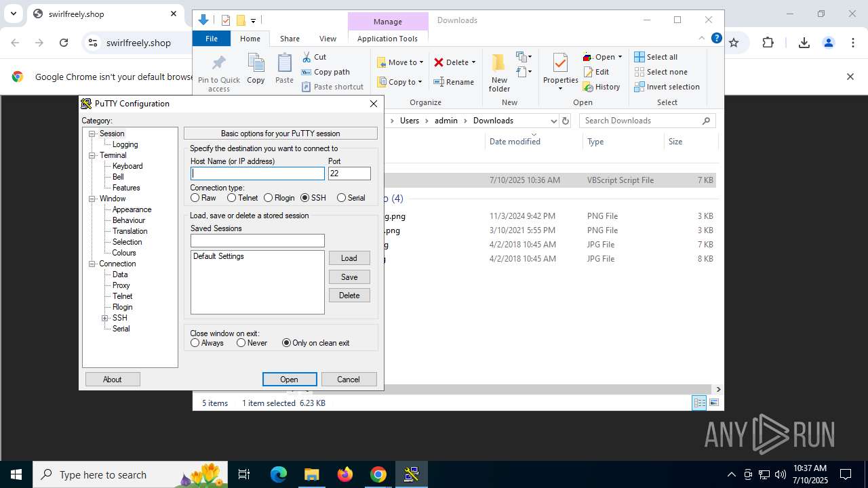Click Pin to Quick access icon
The image size is (868, 488).
[x=219, y=63]
